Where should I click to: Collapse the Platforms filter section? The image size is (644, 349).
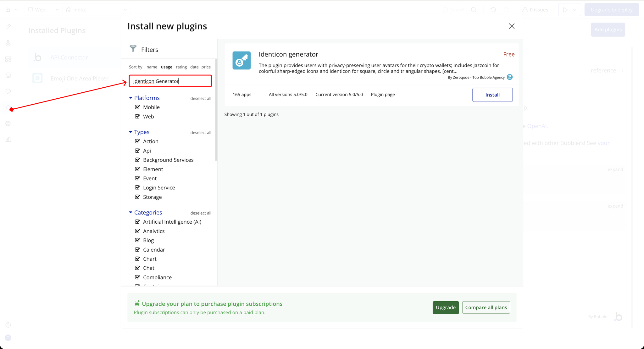point(130,98)
